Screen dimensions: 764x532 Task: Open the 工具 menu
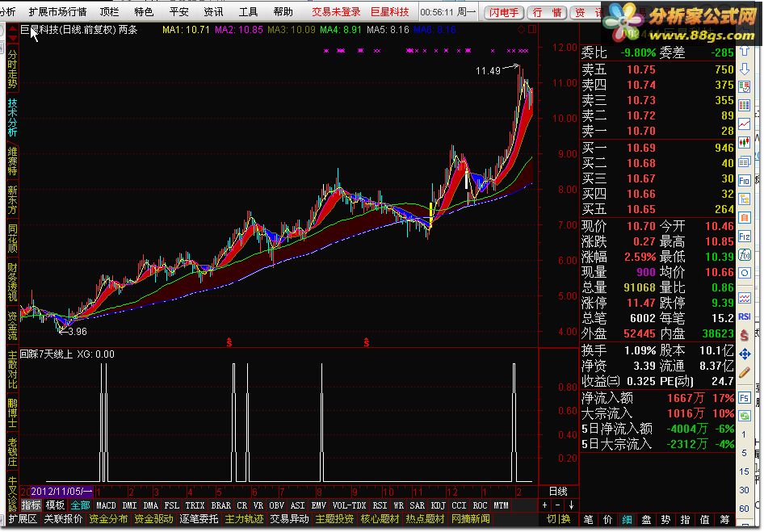coord(248,11)
